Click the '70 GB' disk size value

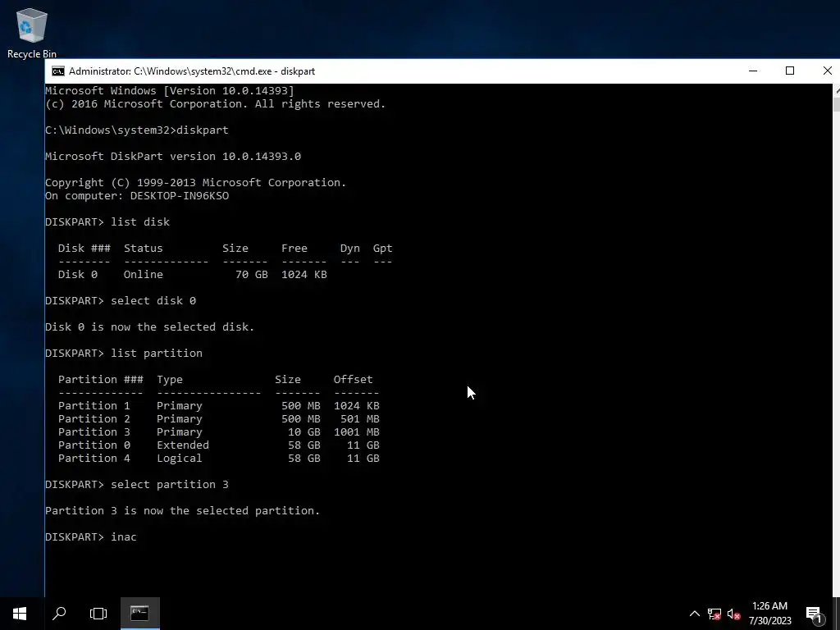coord(251,275)
